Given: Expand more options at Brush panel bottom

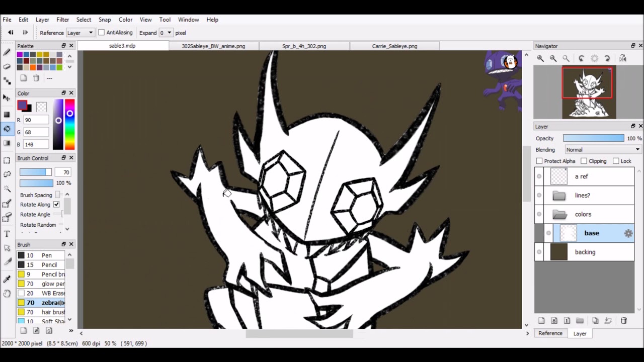Looking at the screenshot, I should click(x=71, y=330).
